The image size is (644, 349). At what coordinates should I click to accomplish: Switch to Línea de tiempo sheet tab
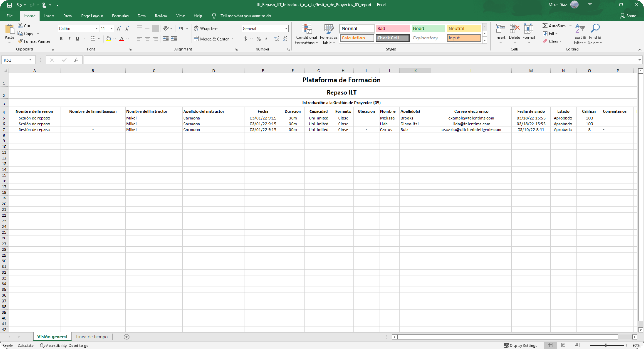tap(92, 337)
